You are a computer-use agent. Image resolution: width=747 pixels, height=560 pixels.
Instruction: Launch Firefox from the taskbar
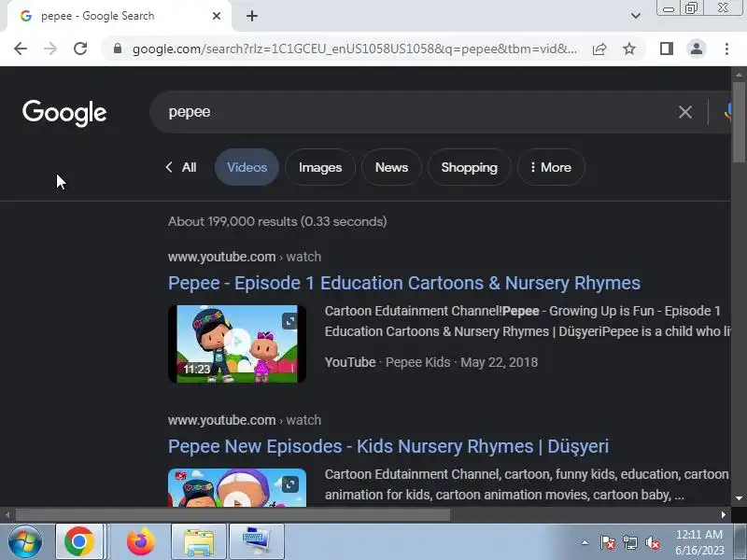(x=141, y=541)
